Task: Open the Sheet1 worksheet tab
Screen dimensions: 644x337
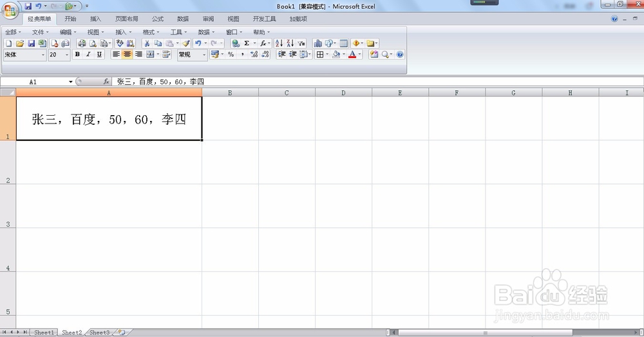Action: coord(44,332)
